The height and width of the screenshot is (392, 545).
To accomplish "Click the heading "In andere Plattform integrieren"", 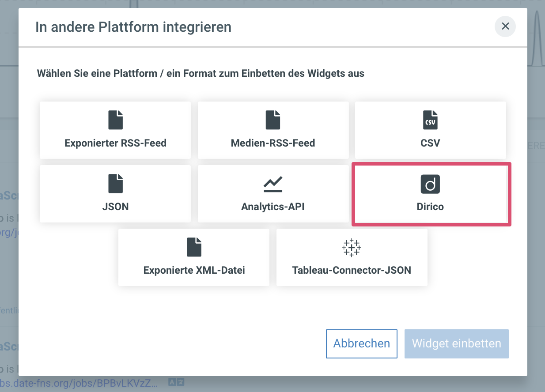I will (x=133, y=27).
